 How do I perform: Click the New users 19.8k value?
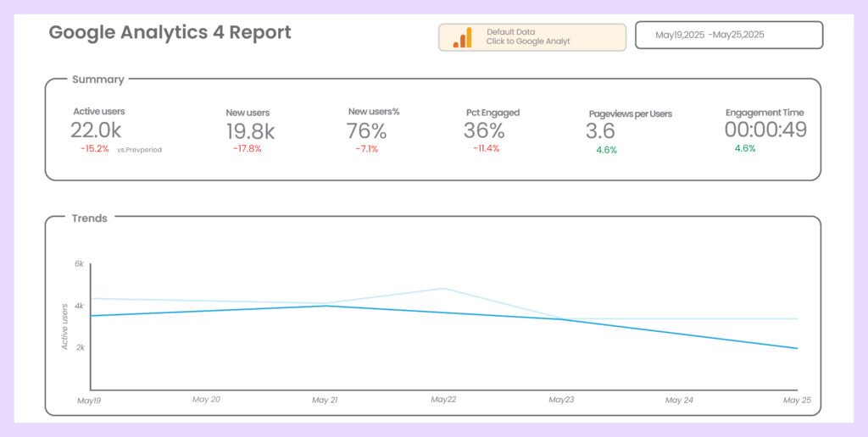250,131
